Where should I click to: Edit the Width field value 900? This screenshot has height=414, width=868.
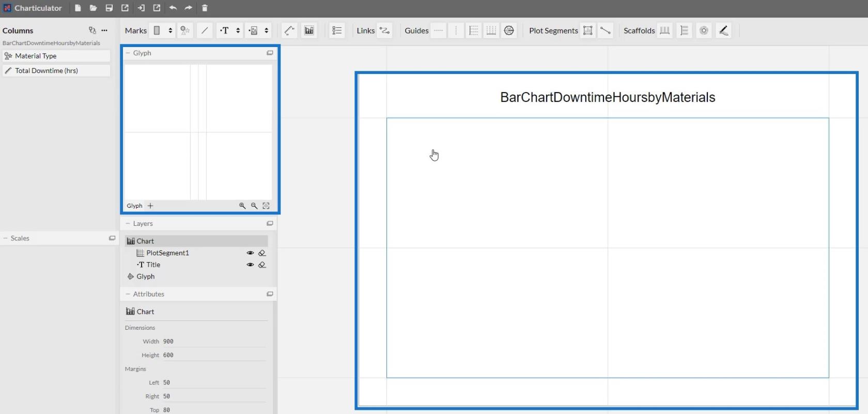pos(214,341)
